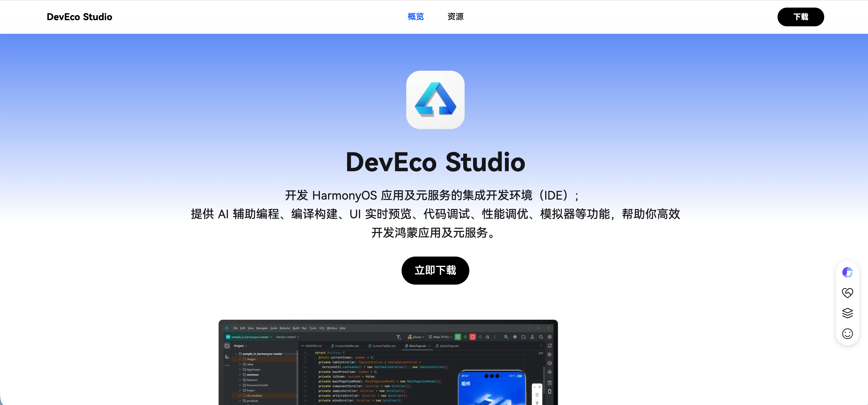The width and height of the screenshot is (868, 405).
Task: Select the oh_modules folder
Action: (x=252, y=396)
